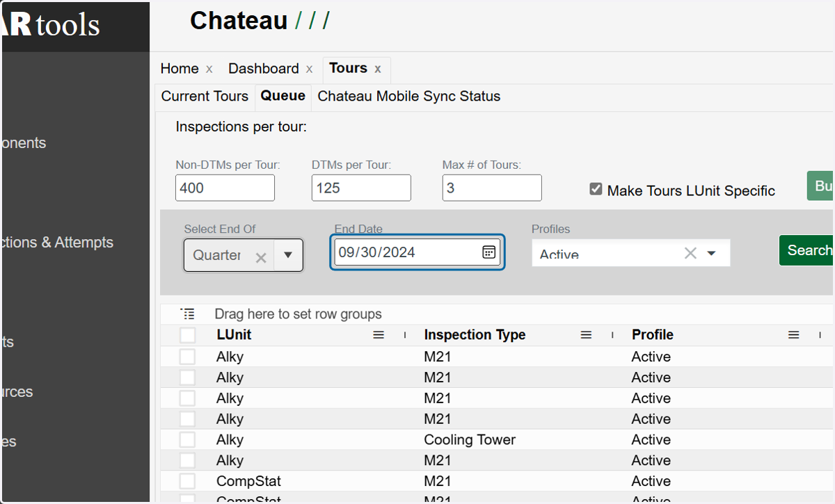
Task: Check the first CompStat M21 row checkbox
Action: [188, 481]
